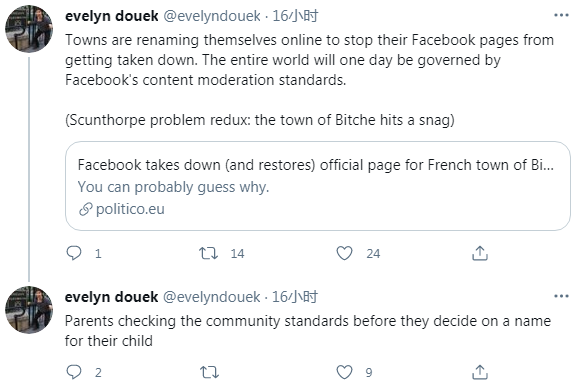Click the 16小时 timestamp of the second tweet

pos(295,297)
